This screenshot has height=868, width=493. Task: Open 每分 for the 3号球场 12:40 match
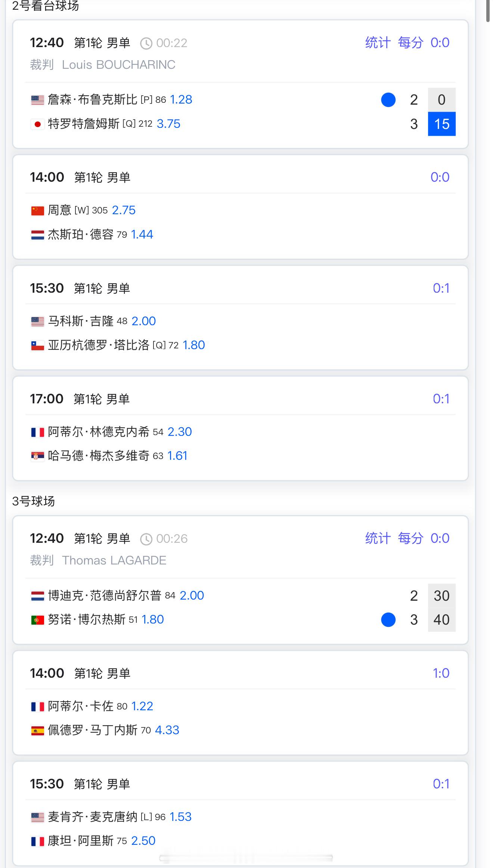(410, 538)
